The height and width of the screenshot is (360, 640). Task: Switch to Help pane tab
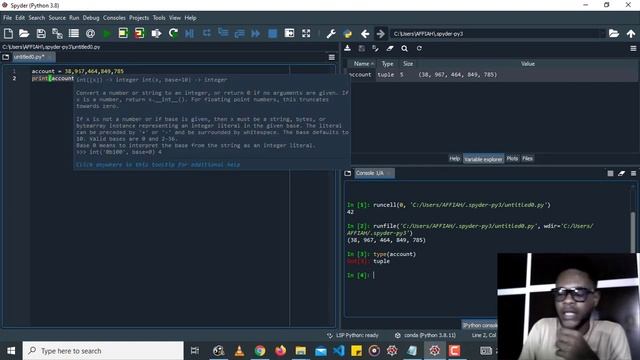coord(454,158)
